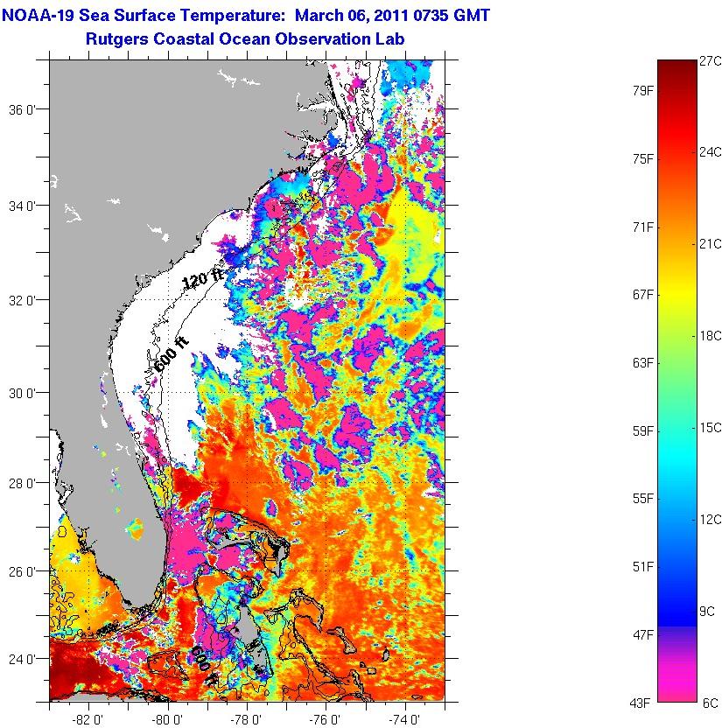This screenshot has width=722, height=728.
Task: Click the 18C label on color scale
Action: [x=711, y=336]
